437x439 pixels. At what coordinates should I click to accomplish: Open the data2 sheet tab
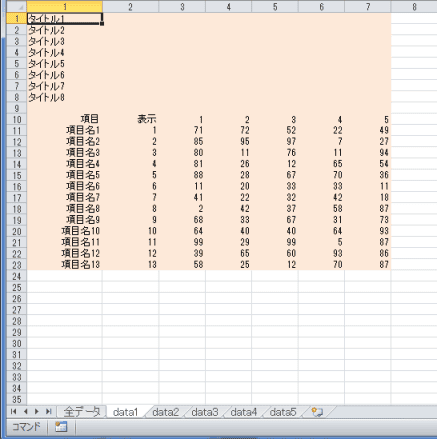(x=165, y=412)
